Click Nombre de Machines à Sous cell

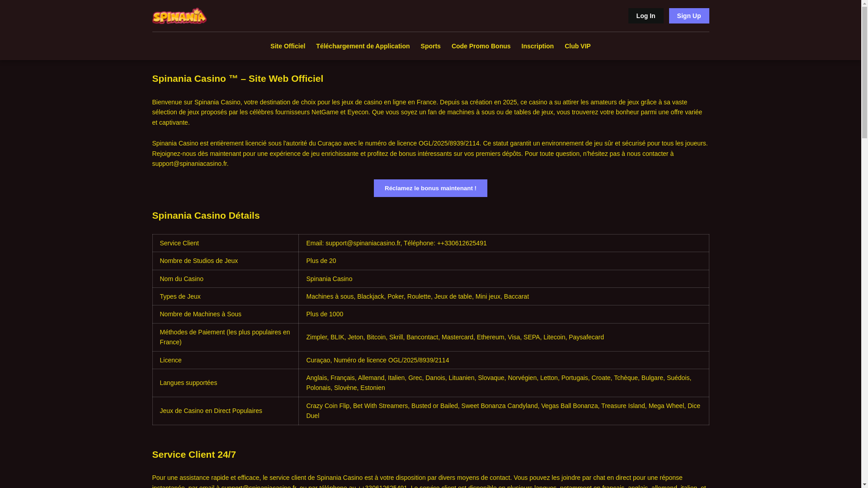pos(225,314)
